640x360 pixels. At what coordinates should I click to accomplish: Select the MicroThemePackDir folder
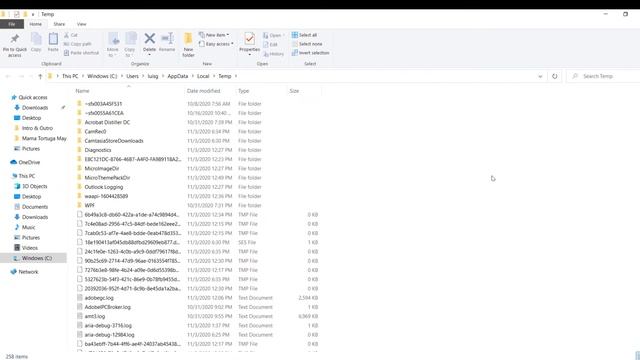coord(107,178)
